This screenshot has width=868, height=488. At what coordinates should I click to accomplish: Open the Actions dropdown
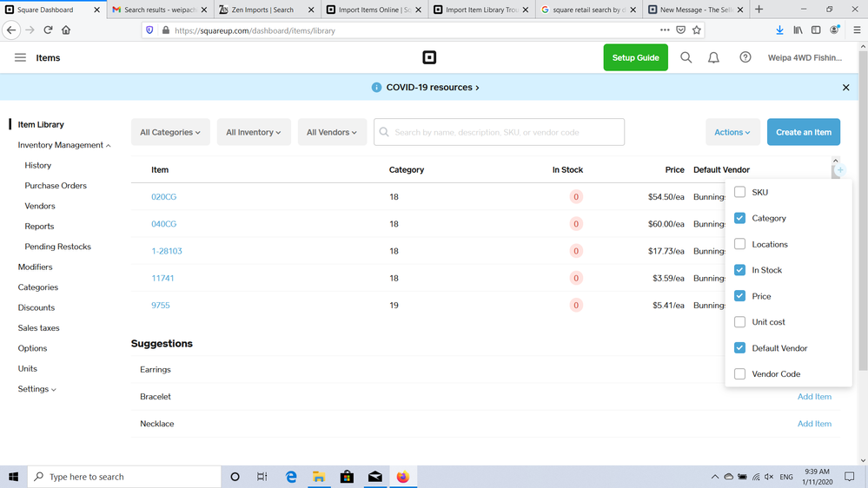[732, 132]
